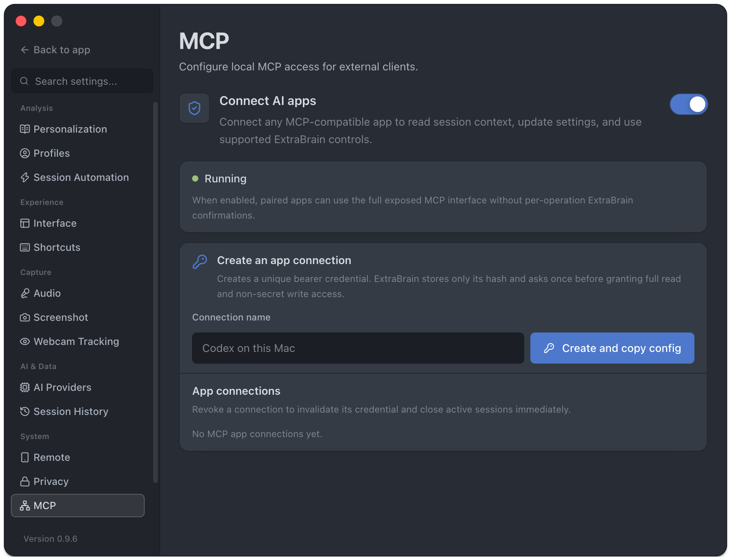Click the Session Automation lightning icon
This screenshot has height=560, width=731.
25,177
